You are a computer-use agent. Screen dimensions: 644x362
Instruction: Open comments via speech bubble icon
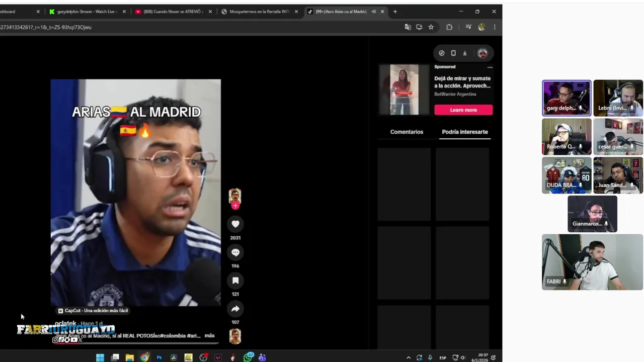235,252
